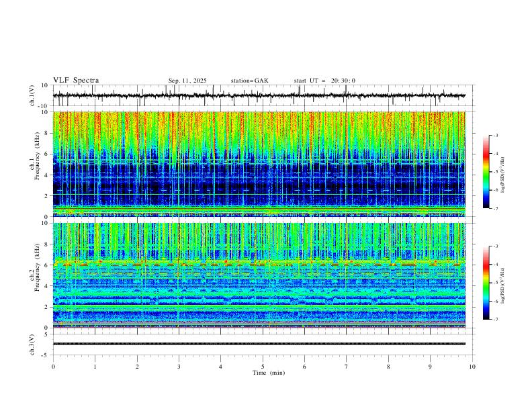The height and width of the screenshot is (411, 532).
Task: Click the "-3" tick on ch.2 colorbar
Action: point(496,246)
